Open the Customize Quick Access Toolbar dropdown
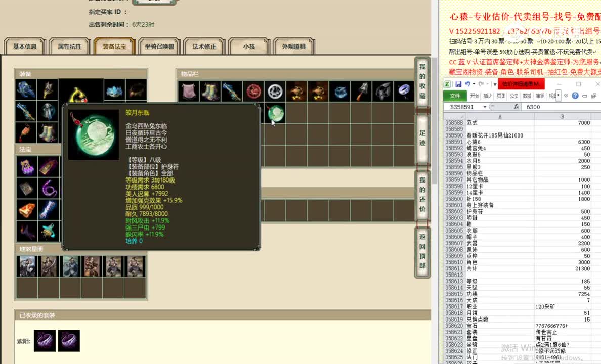Image resolution: width=601 pixels, height=364 pixels. pyautogui.click(x=495, y=84)
